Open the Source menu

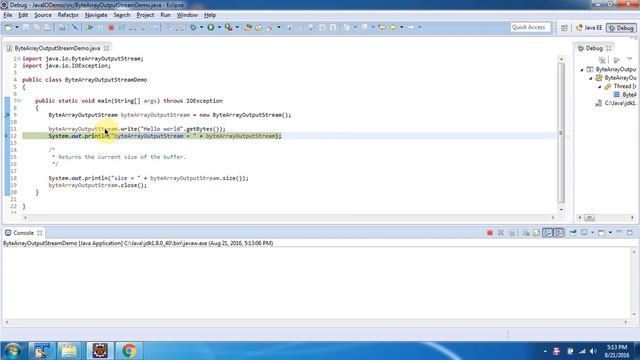coord(43,15)
